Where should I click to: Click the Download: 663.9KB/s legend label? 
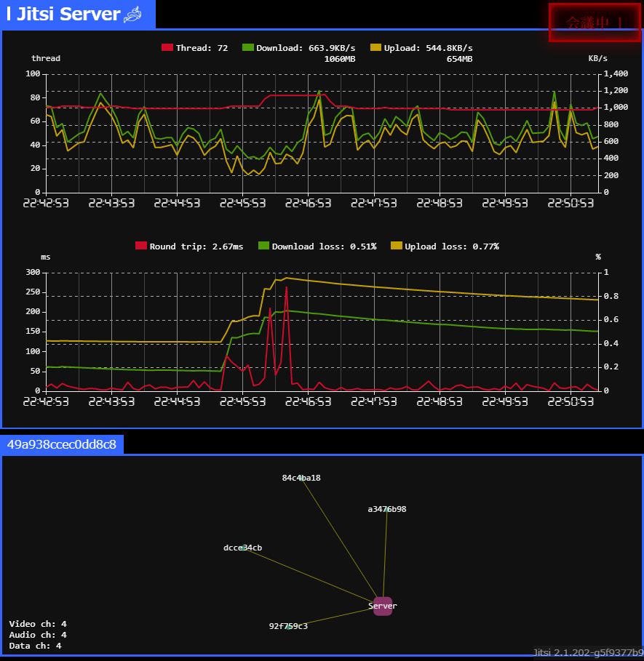coord(306,48)
